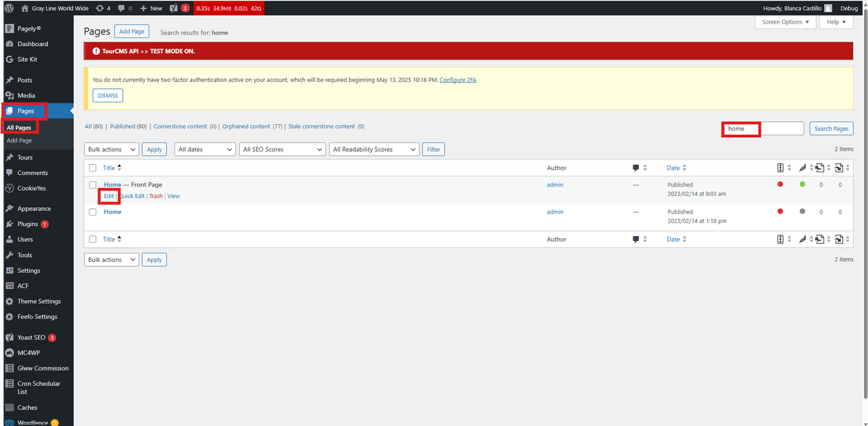
Task: Click the user avatar beside Howdy, Blanca Castillo
Action: pos(828,8)
